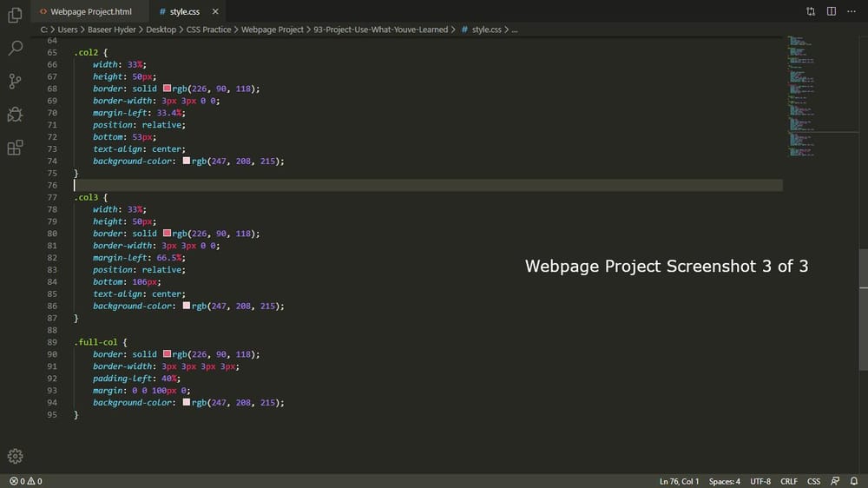Click the feedback icon in status bar
868x488 pixels.
835,481
